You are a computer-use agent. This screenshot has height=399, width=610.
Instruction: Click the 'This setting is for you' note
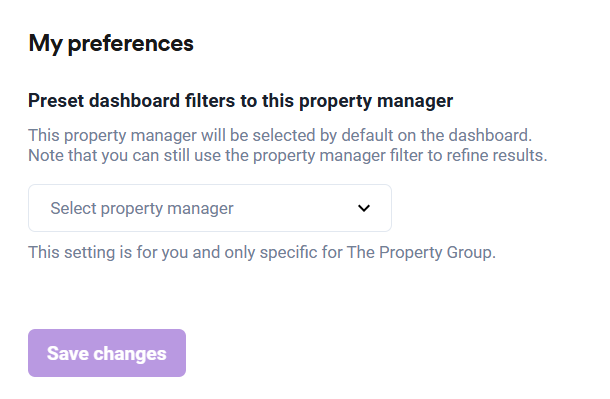[262, 252]
